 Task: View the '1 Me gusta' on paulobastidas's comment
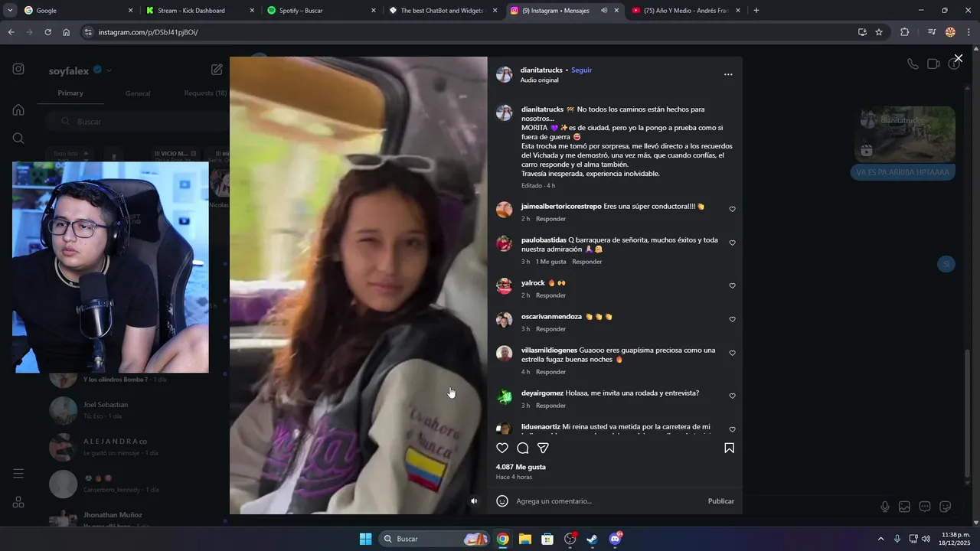tap(550, 262)
